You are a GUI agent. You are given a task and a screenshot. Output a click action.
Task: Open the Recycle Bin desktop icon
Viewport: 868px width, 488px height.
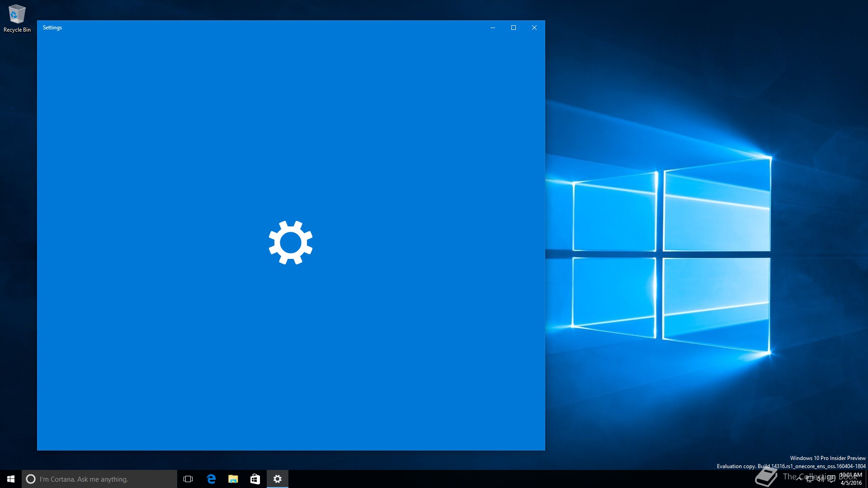click(17, 18)
